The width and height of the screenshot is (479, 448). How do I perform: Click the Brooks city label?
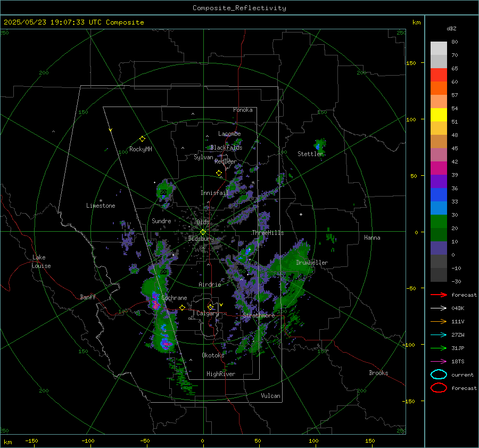click(x=378, y=373)
